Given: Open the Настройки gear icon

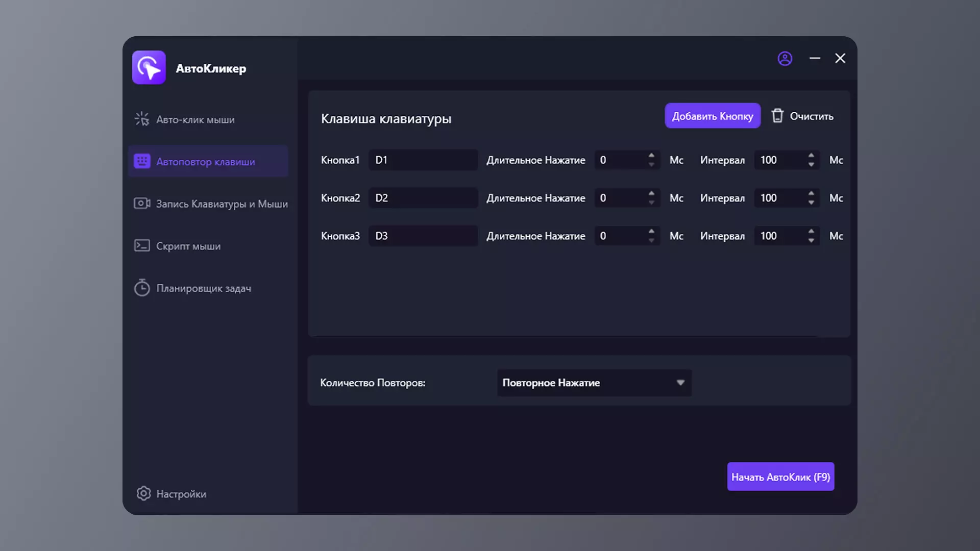Looking at the screenshot, I should (143, 493).
